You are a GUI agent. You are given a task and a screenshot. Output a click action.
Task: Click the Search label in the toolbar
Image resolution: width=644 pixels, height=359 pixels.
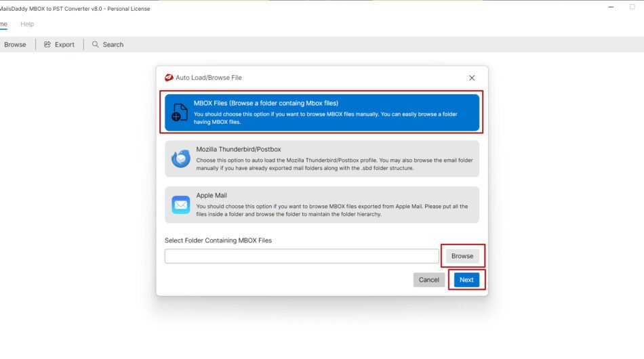(x=113, y=44)
